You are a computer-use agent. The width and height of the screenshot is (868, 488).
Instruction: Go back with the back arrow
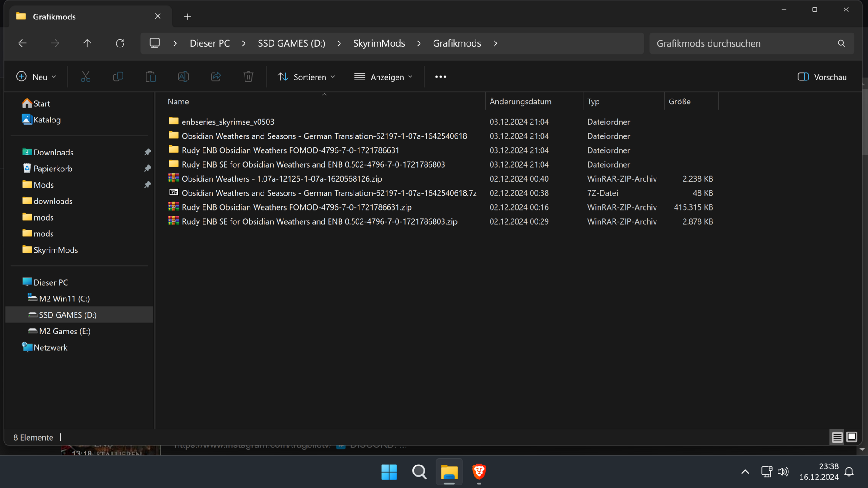point(22,43)
